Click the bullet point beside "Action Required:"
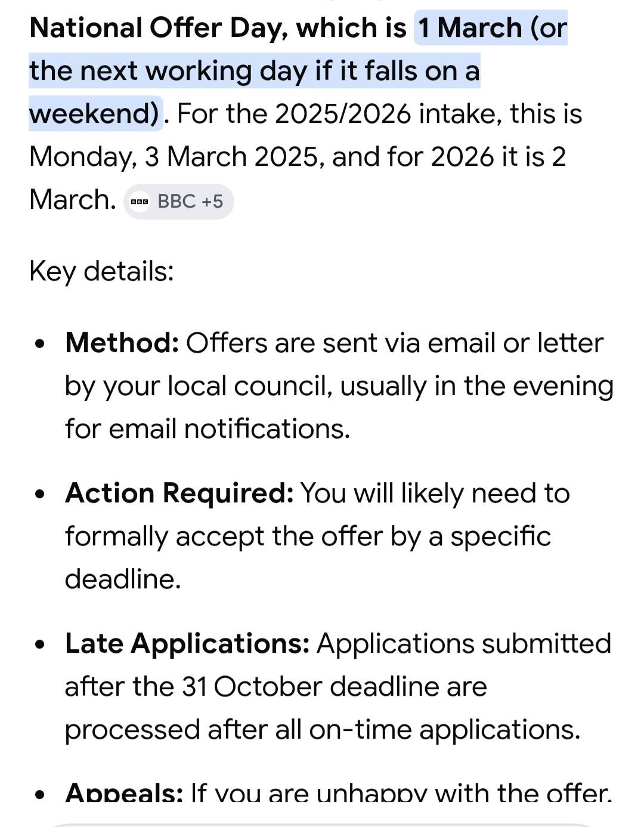The height and width of the screenshot is (827, 644). pos(40,495)
